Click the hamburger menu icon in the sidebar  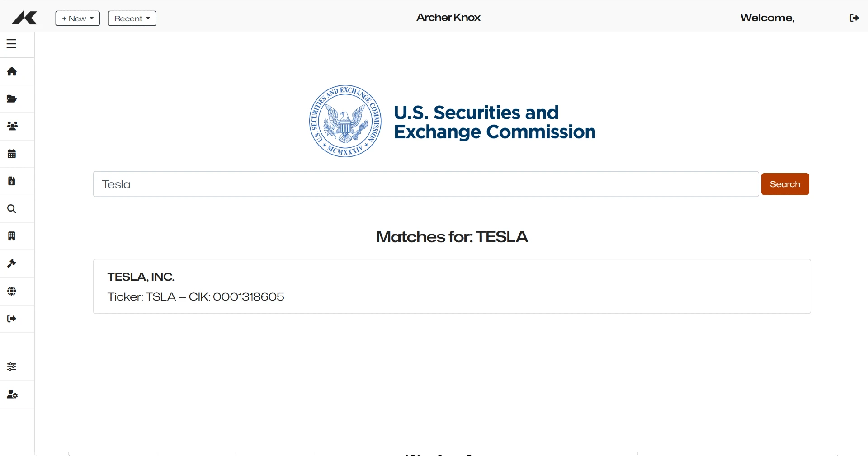(12, 44)
